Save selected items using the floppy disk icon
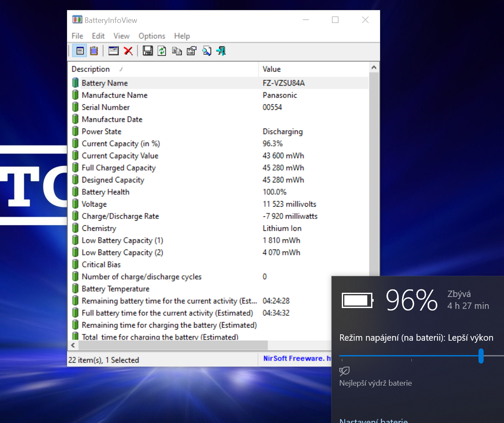 click(148, 51)
